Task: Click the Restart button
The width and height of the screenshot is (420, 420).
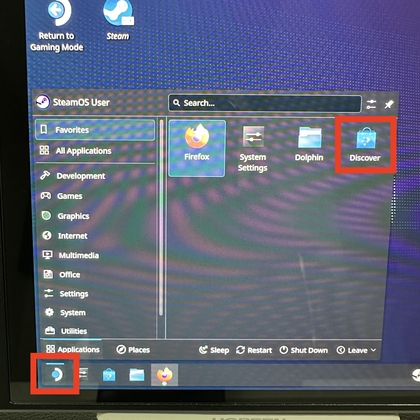Action: tap(254, 350)
